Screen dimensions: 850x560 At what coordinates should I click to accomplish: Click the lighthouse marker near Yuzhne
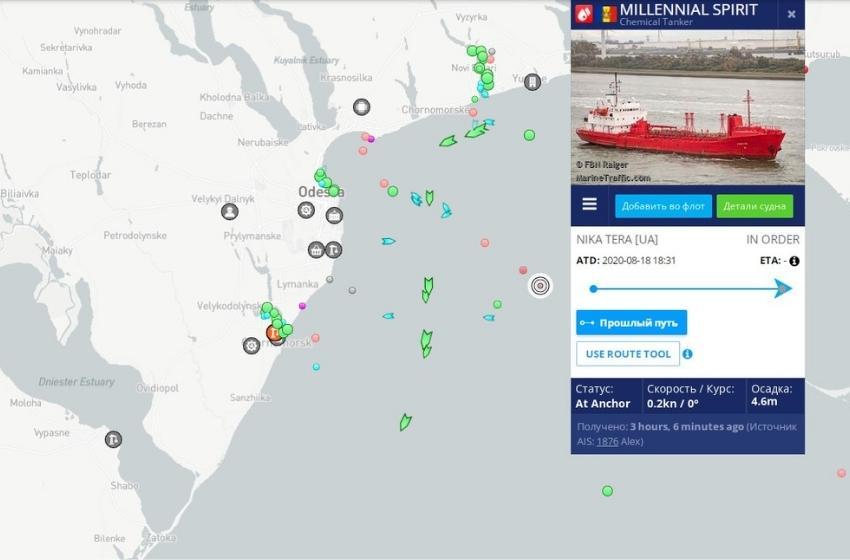click(x=532, y=82)
